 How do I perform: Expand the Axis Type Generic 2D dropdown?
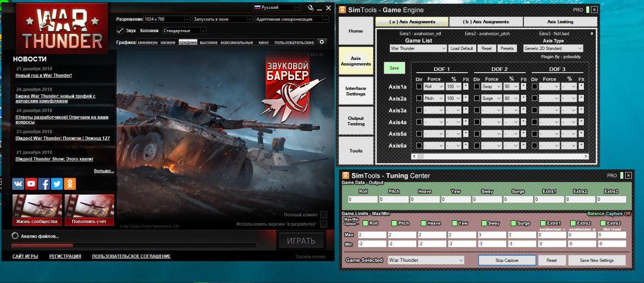point(553,48)
